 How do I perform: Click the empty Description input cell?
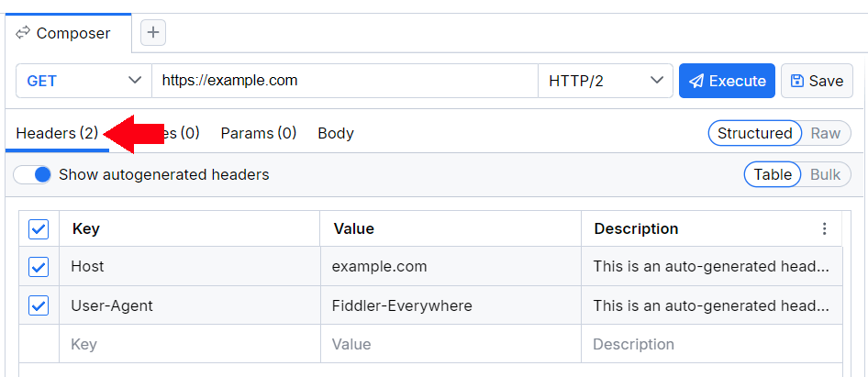711,345
